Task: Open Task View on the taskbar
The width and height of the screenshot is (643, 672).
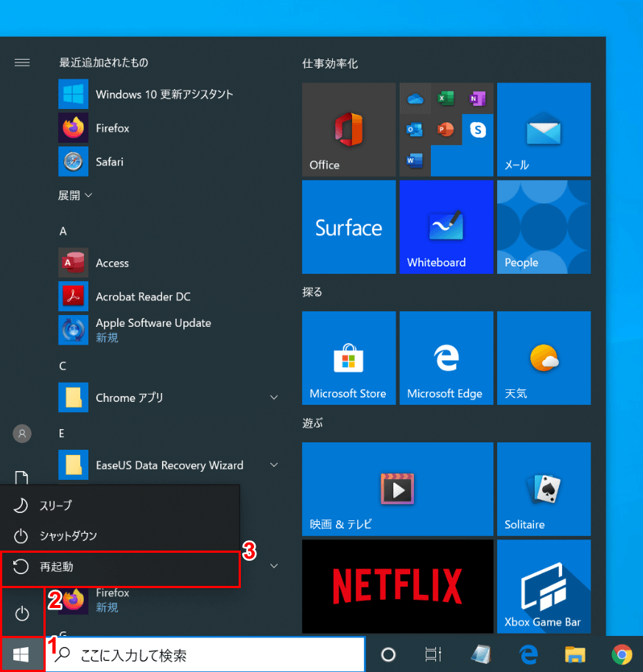Action: click(x=433, y=654)
